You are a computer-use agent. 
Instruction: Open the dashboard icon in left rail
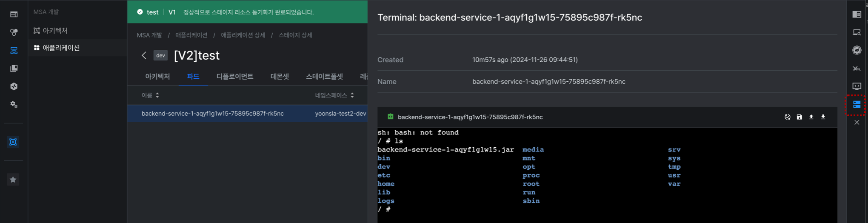pos(14,14)
